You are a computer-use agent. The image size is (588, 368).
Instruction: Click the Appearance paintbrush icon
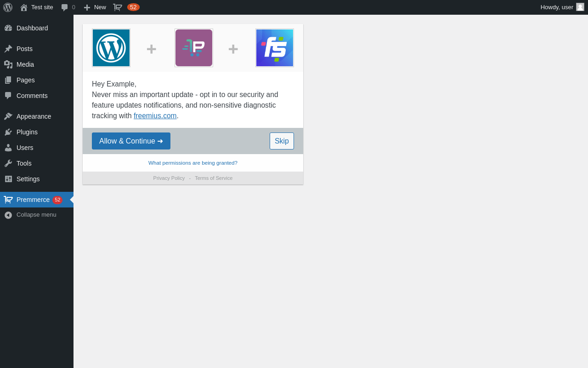tap(8, 116)
